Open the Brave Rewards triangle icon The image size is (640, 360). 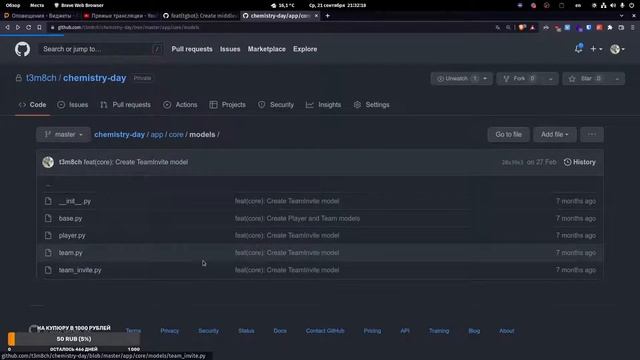click(x=532, y=27)
